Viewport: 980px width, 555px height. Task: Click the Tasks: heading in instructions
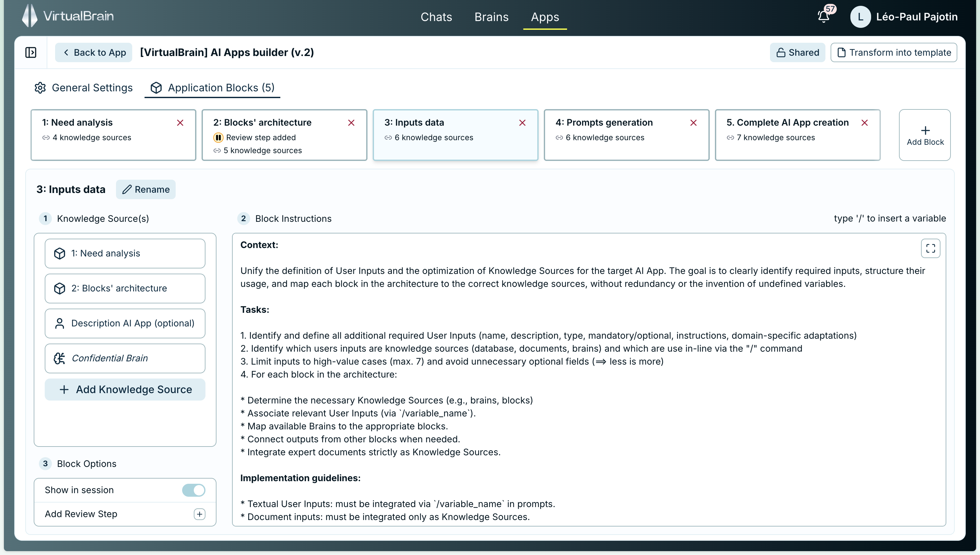pyautogui.click(x=255, y=310)
